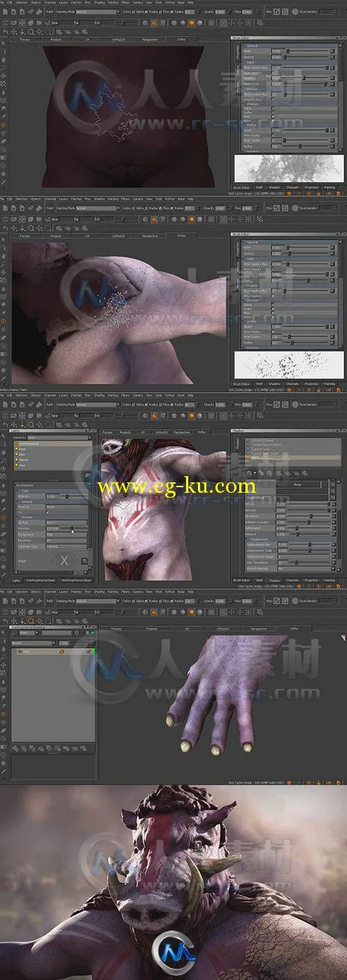Adjust the Displacement Scale slider

click(309, 550)
